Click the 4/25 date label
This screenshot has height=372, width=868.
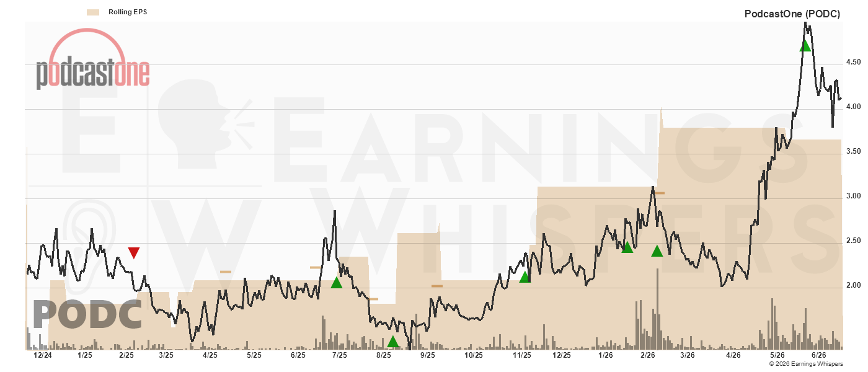tap(210, 355)
